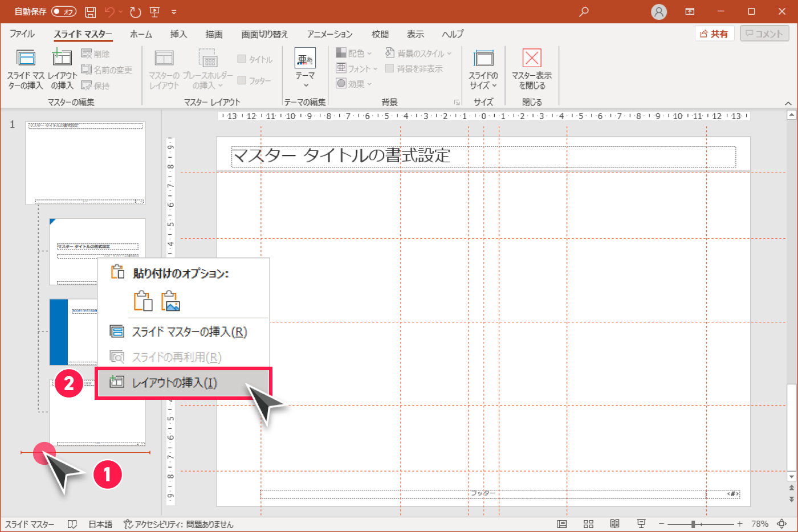Click the redo arrow in title bar
Viewport: 798px width, 532px height.
[135, 11]
